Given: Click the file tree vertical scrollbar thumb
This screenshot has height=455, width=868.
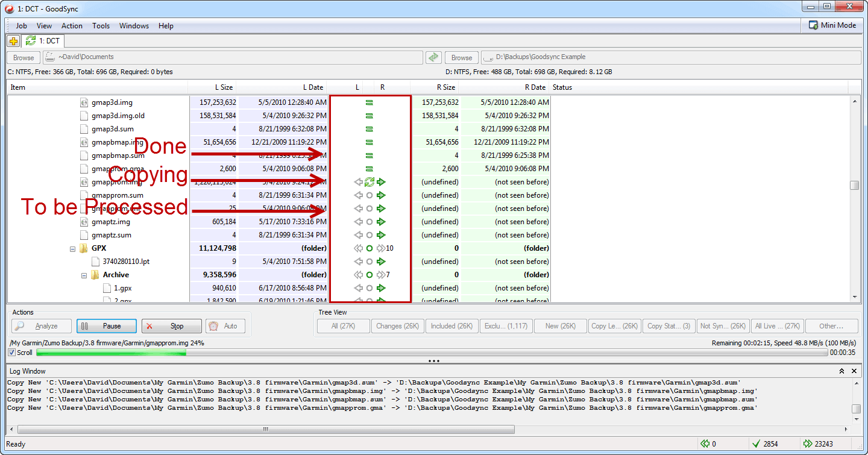Looking at the screenshot, I should coord(855,186).
